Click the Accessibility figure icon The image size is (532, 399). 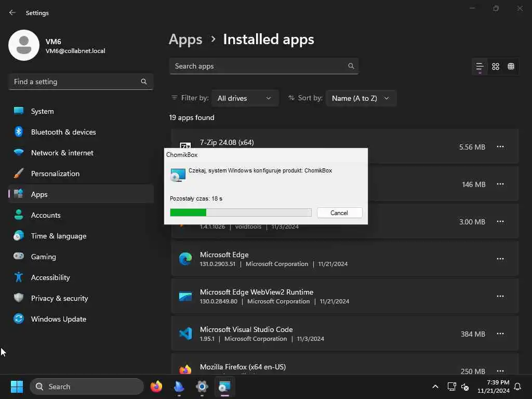(x=19, y=277)
